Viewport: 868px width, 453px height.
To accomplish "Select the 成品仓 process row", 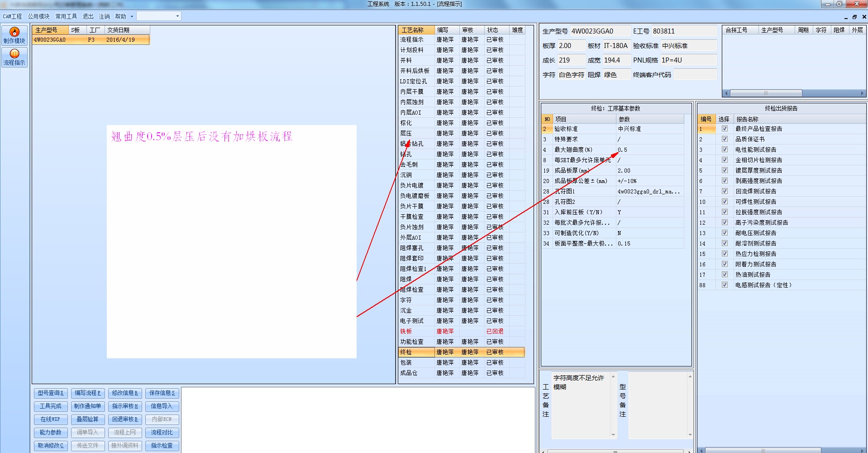I will pyautogui.click(x=462, y=373).
